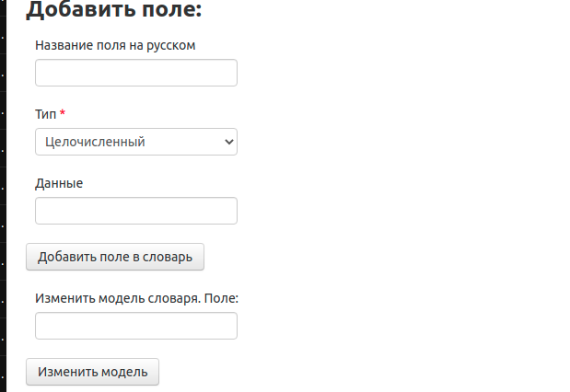Place cursor in the first empty text box

(x=136, y=73)
